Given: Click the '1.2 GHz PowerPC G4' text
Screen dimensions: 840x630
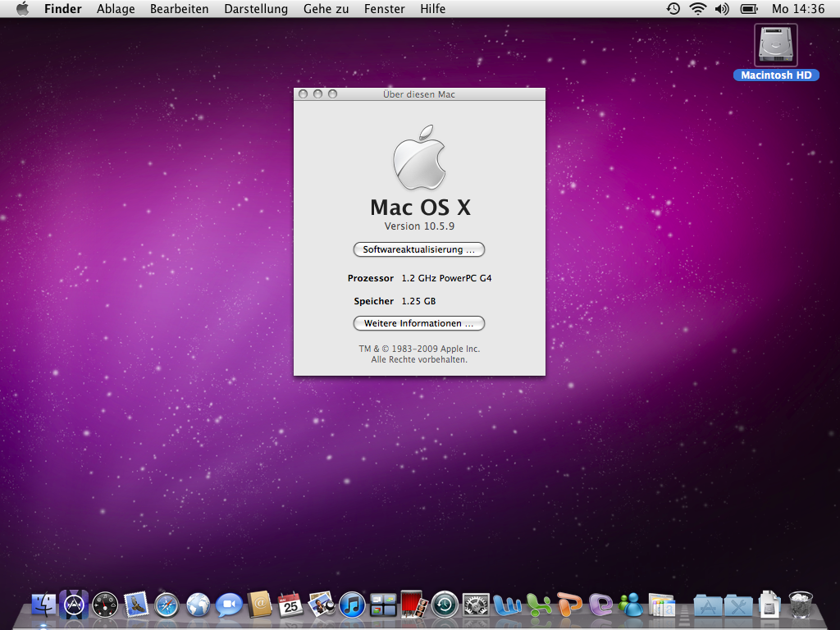Looking at the screenshot, I should tap(446, 278).
